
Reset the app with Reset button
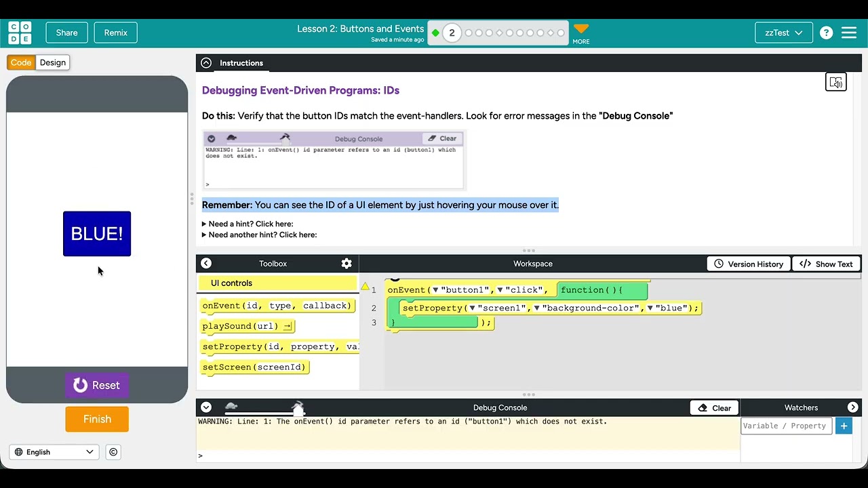pyautogui.click(x=97, y=385)
